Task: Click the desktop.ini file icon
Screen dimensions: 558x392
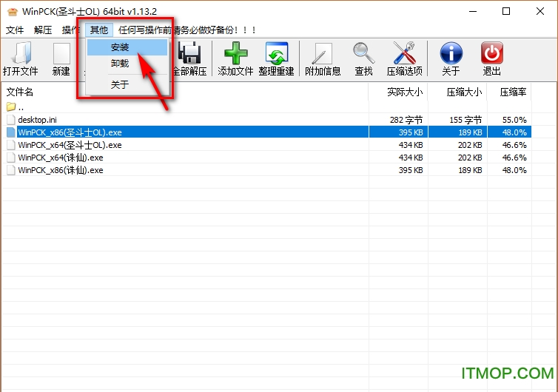Action: (11, 120)
